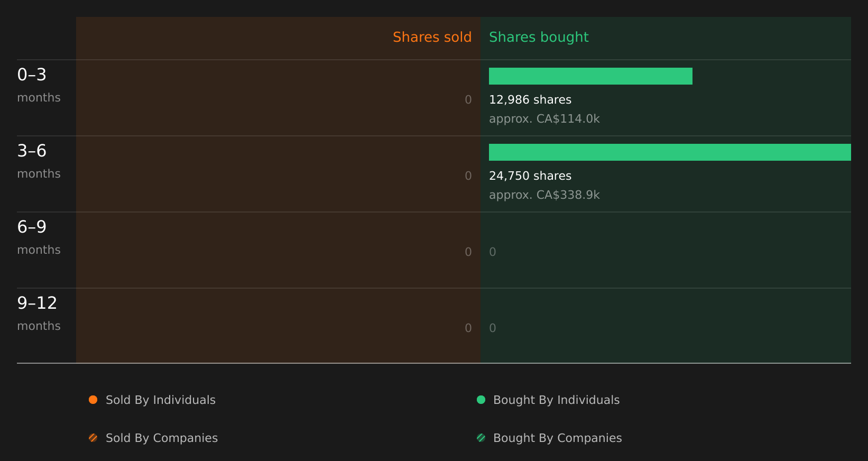Click the shares bought zero in 6–9 months row
Screen dimensions: 868x461
pos(493,252)
